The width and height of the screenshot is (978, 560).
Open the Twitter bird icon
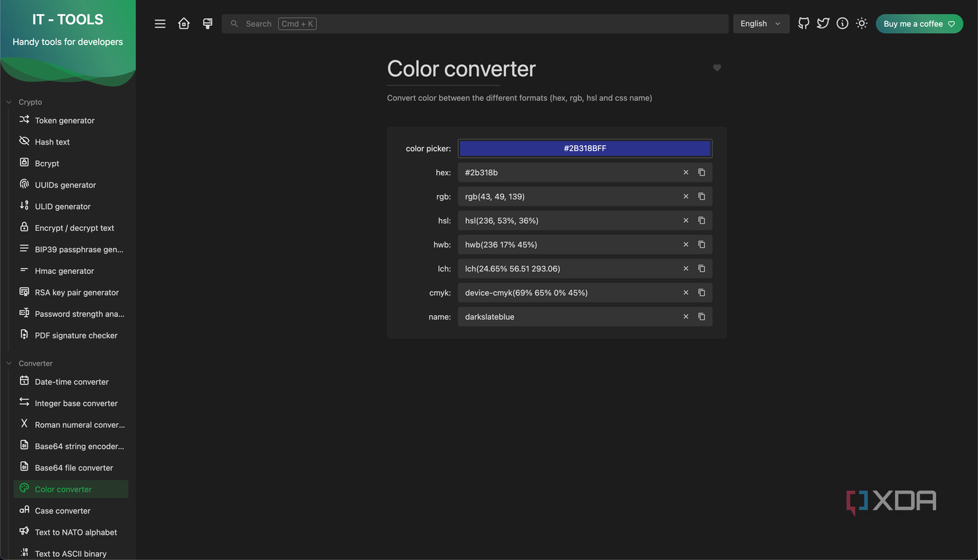coord(823,23)
